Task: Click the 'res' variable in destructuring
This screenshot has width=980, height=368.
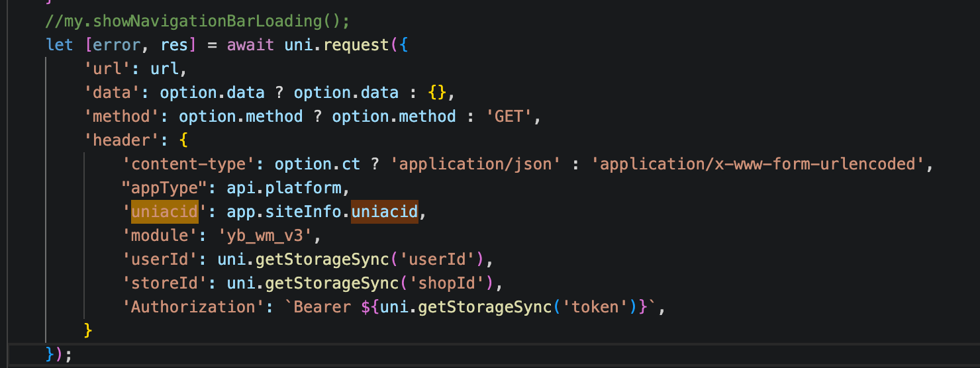Action: (x=174, y=45)
